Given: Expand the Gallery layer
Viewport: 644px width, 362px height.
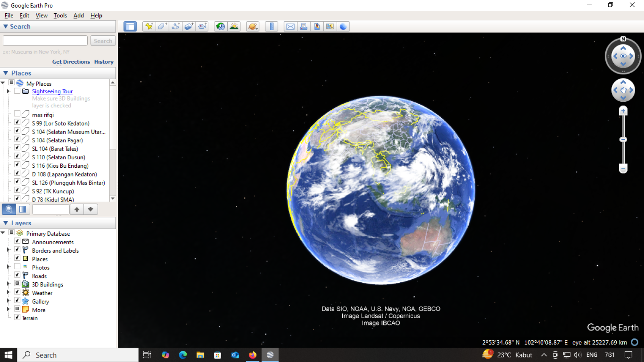Looking at the screenshot, I should coord(8,300).
